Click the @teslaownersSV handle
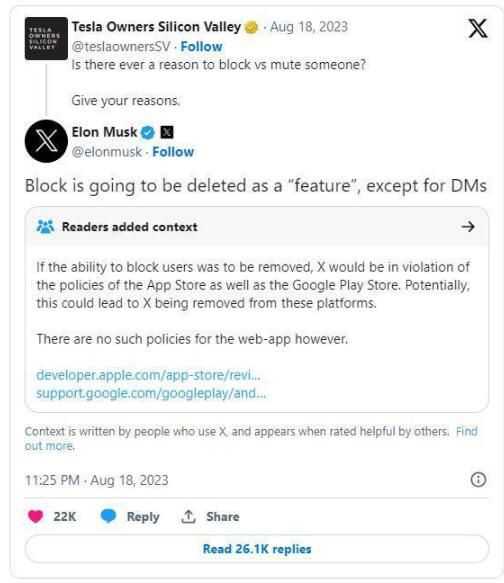Screen dimensions: 504x583 (x=121, y=46)
